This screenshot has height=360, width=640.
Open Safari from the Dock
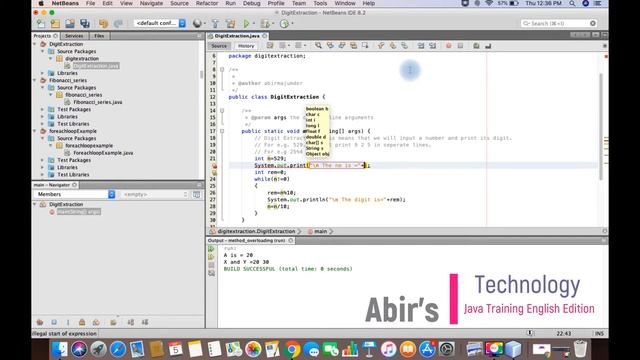pos(118,349)
